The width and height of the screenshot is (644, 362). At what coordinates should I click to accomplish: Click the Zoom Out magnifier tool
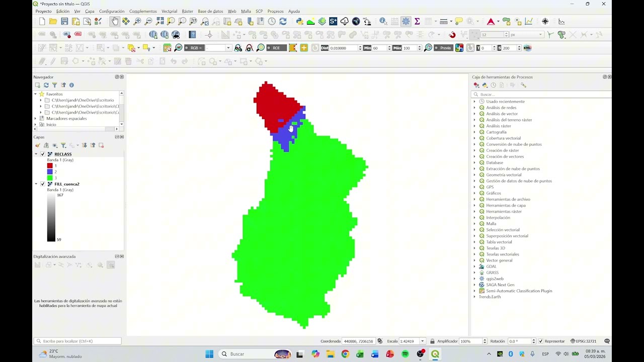pos(148,21)
